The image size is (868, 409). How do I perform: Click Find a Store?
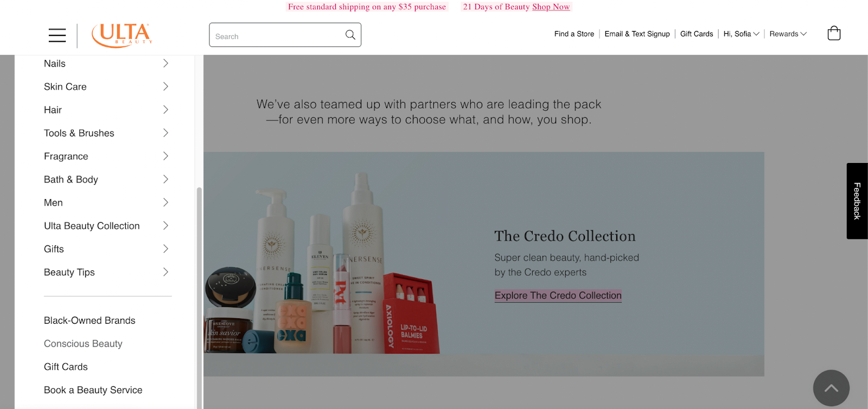click(x=574, y=34)
